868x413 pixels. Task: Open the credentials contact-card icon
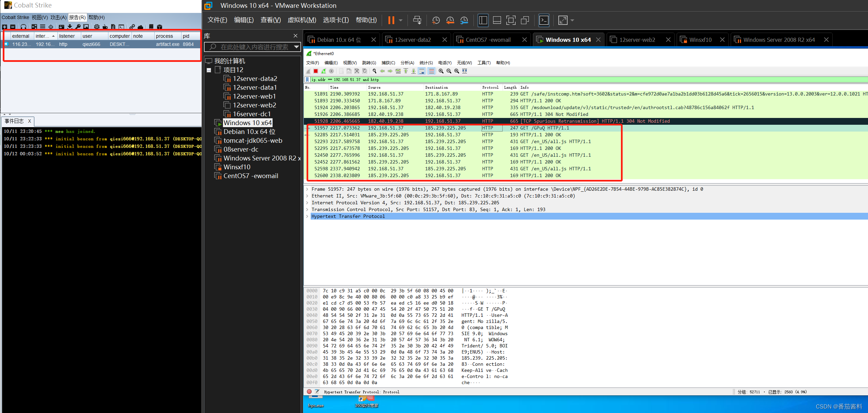(62, 27)
